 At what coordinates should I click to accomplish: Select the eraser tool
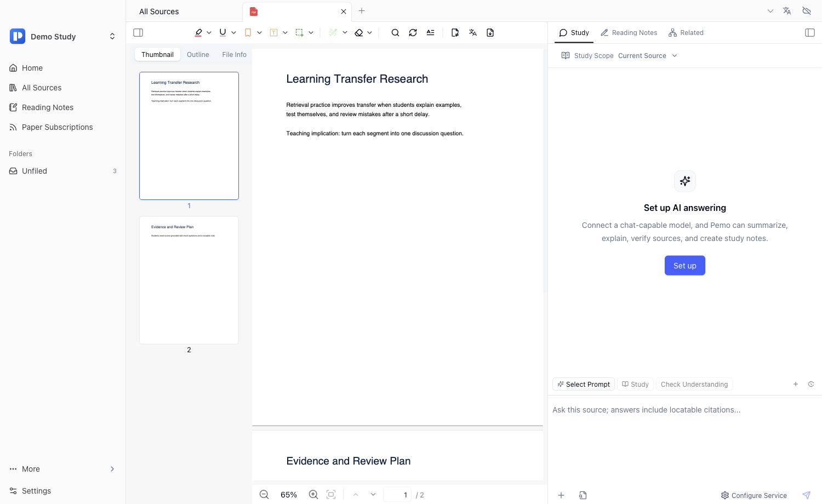click(359, 33)
